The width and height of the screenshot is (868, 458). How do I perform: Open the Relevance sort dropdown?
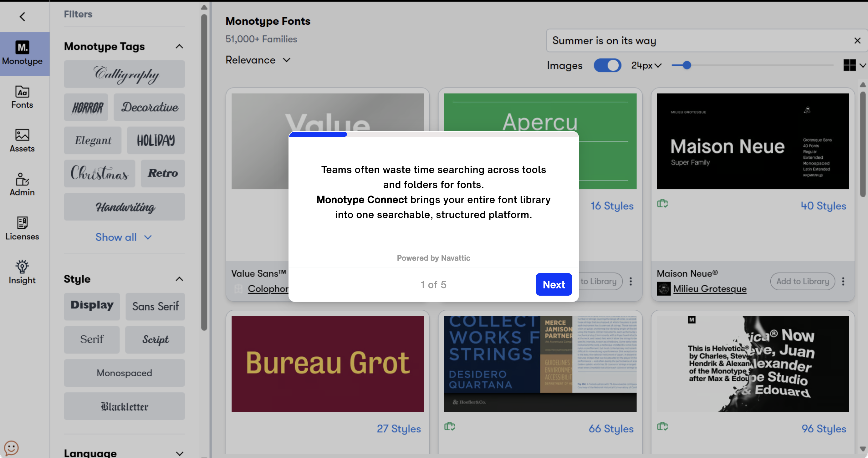tap(258, 60)
